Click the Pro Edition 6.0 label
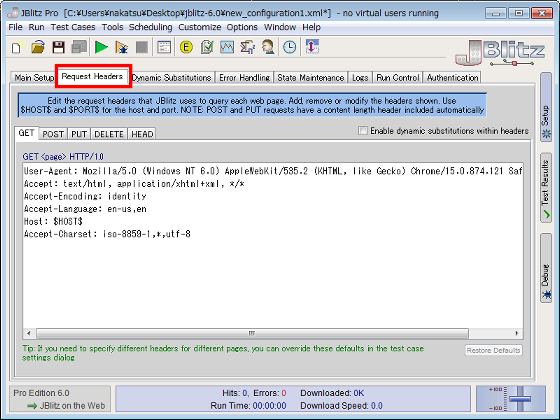This screenshot has height=420, width=560. click(41, 393)
